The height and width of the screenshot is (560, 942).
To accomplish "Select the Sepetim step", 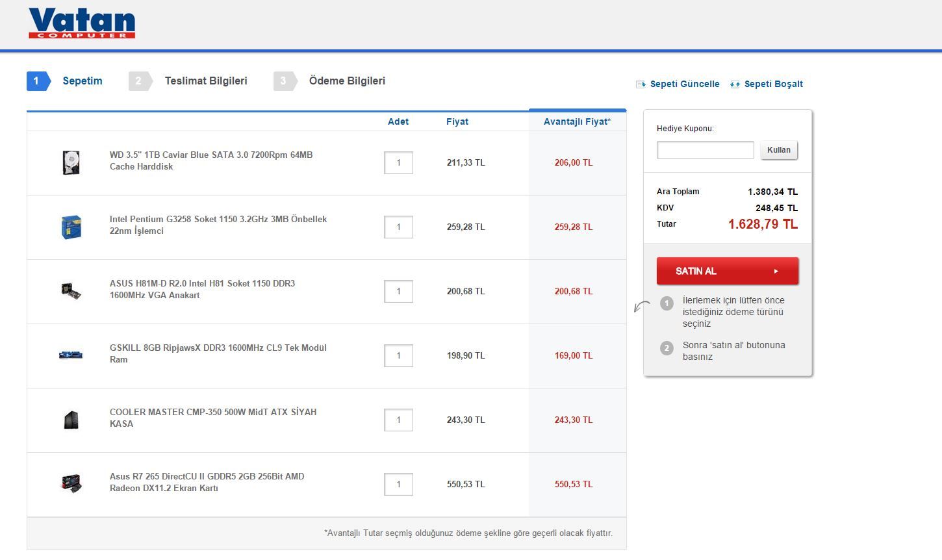I will pos(82,81).
